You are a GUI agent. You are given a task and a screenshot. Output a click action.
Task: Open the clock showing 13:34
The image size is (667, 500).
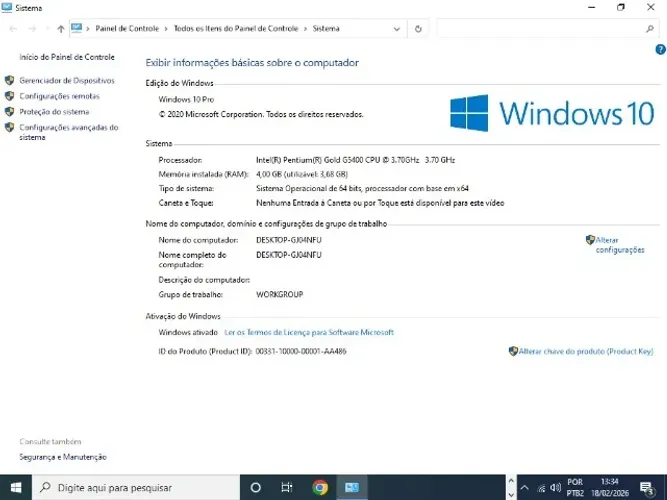pos(610,488)
